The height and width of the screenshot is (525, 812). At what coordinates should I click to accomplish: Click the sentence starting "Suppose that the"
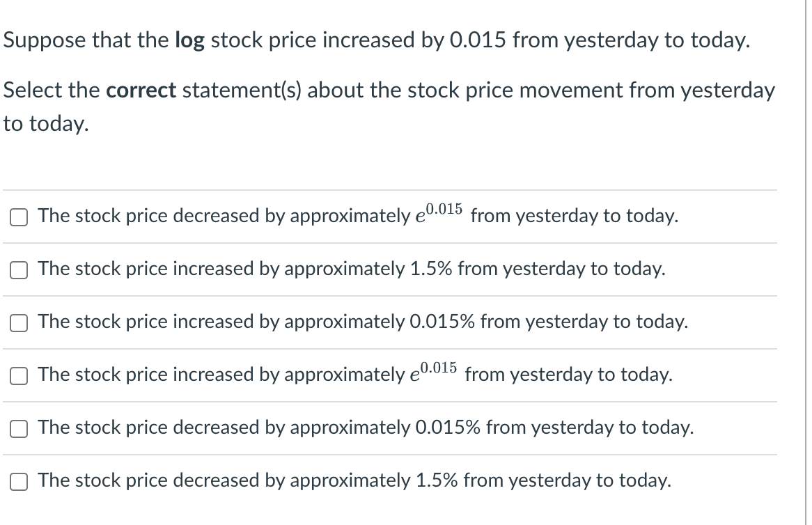click(377, 41)
